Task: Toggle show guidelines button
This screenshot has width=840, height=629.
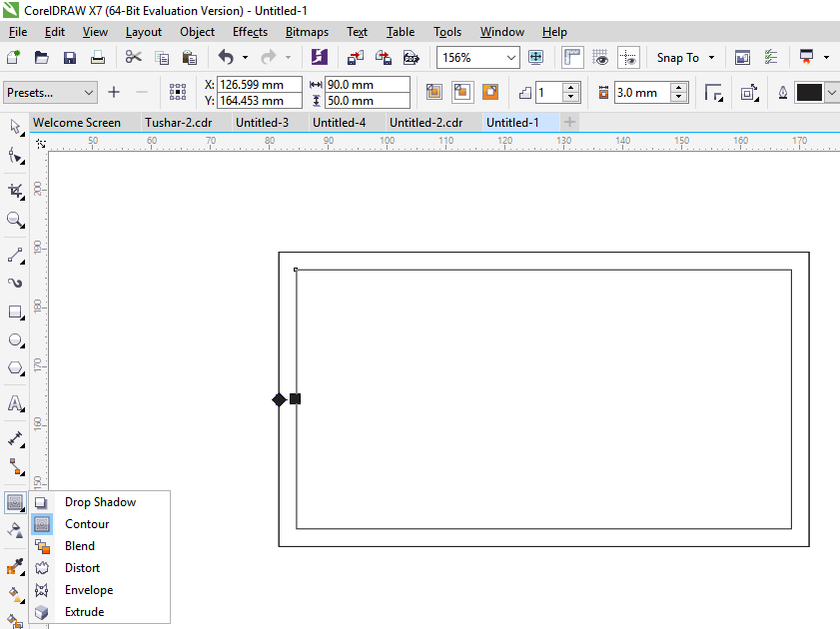Action: pyautogui.click(x=628, y=57)
